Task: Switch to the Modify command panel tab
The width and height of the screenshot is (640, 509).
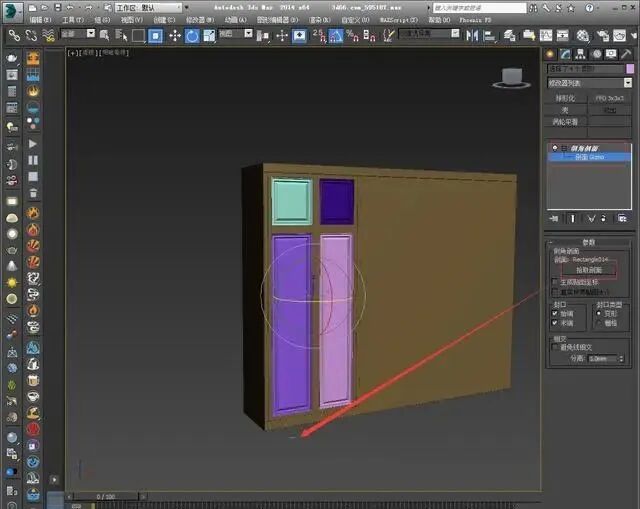Action: [x=565, y=54]
